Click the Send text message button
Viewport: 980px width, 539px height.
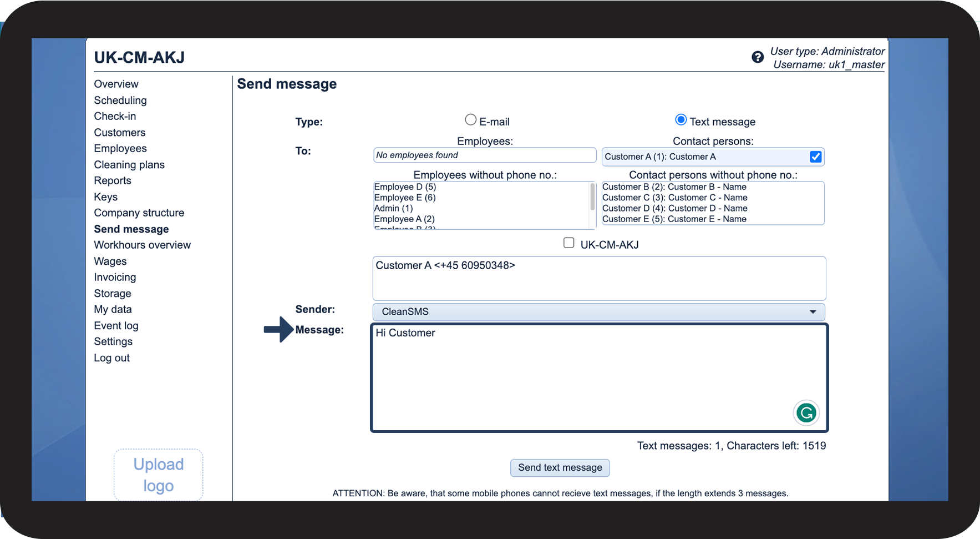560,468
